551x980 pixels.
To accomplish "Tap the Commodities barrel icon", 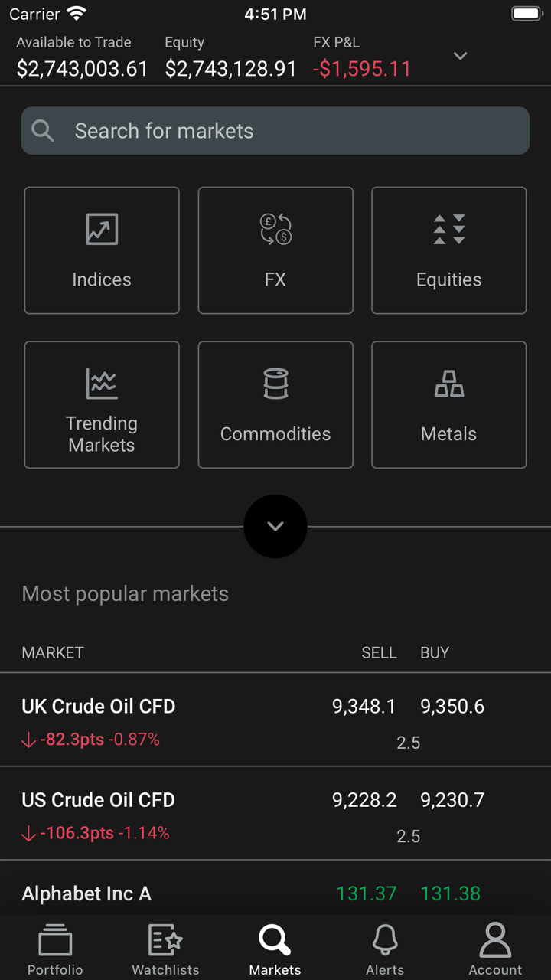I will 275,384.
